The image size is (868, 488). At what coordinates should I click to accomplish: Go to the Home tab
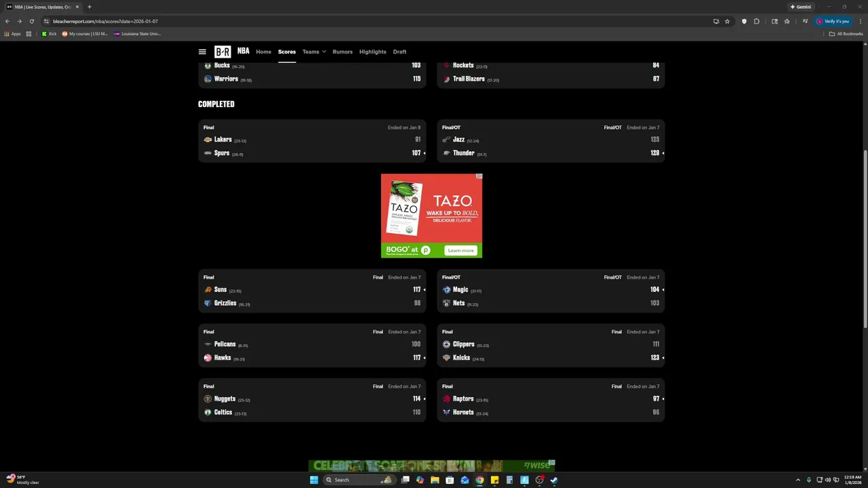[263, 52]
